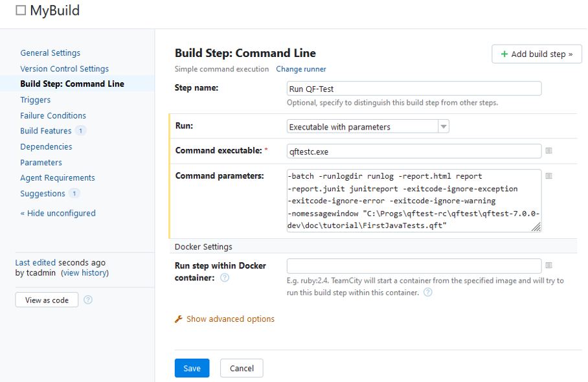Open the Run mode dropdown
588x382 pixels.
click(x=368, y=127)
